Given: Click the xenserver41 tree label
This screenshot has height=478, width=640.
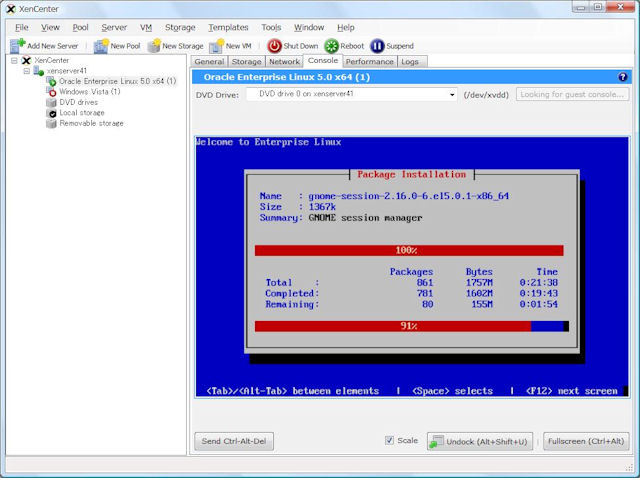Looking at the screenshot, I should coord(67,71).
